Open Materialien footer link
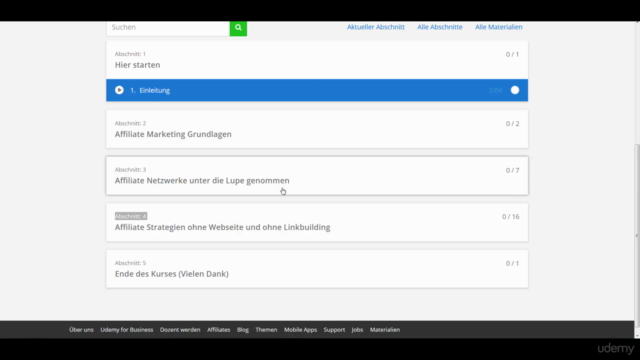Screen dimensions: 640x360 click(385, 330)
